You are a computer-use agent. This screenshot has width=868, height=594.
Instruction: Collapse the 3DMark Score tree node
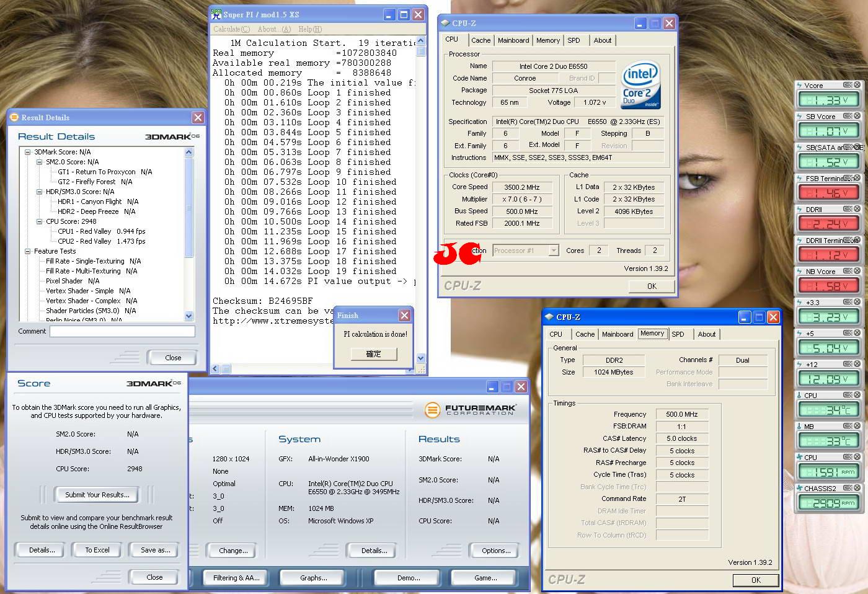[x=28, y=152]
